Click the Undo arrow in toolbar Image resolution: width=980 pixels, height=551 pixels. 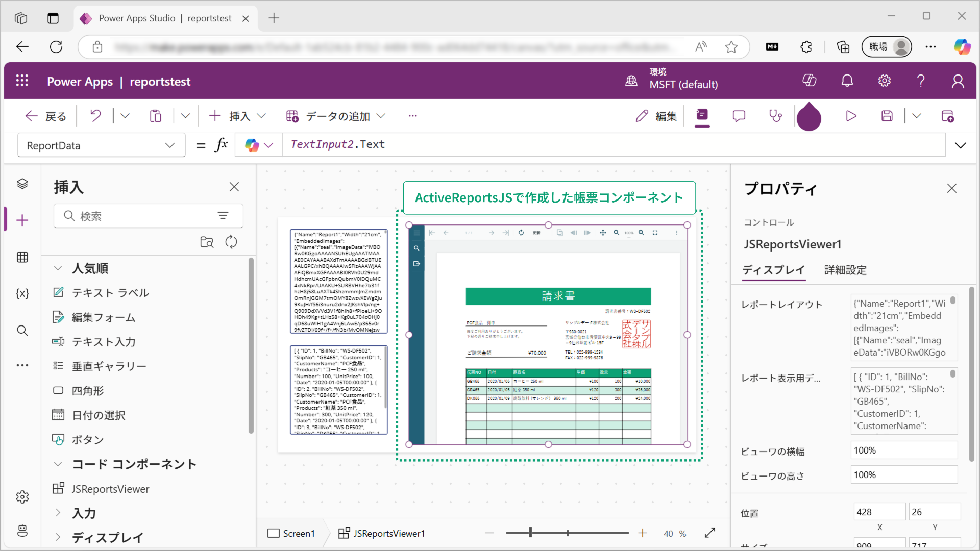tap(95, 116)
